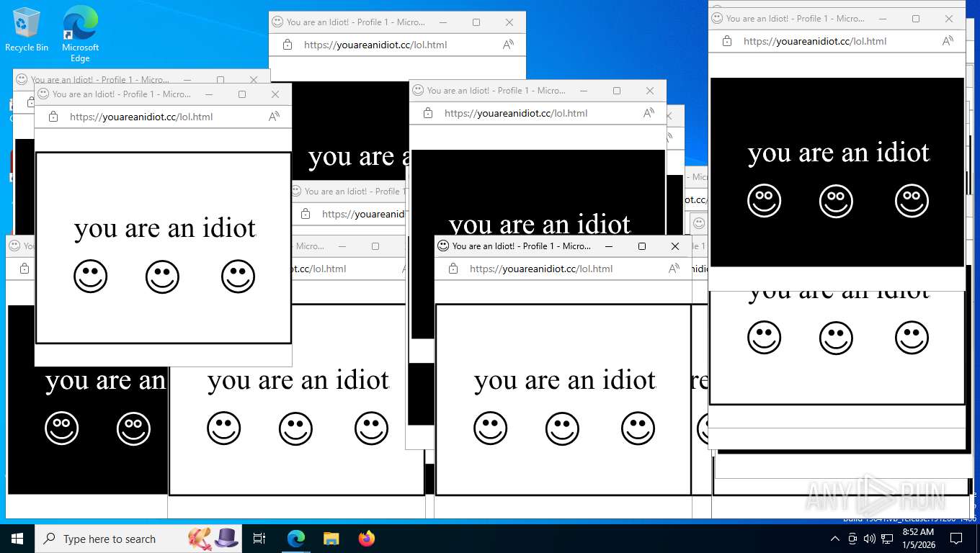Close the middle black-page idiot window
The image size is (980, 553).
650,91
